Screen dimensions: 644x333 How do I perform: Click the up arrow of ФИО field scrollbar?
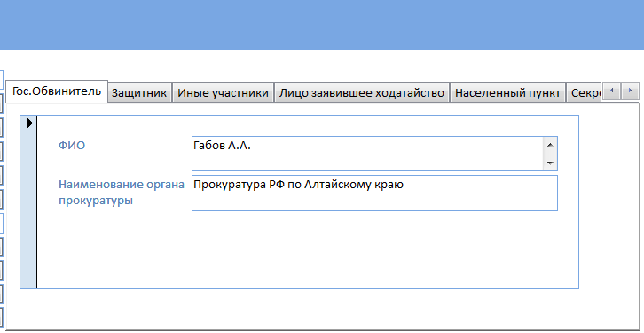pyautogui.click(x=550, y=145)
